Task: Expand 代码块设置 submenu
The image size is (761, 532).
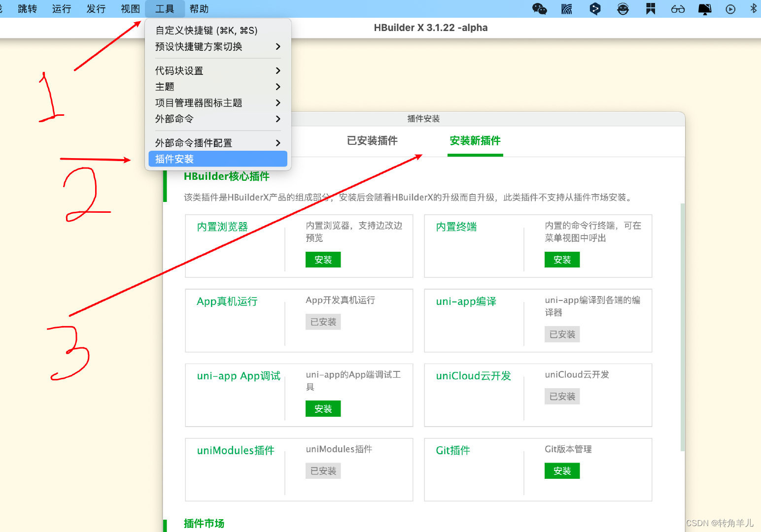Action: point(218,70)
